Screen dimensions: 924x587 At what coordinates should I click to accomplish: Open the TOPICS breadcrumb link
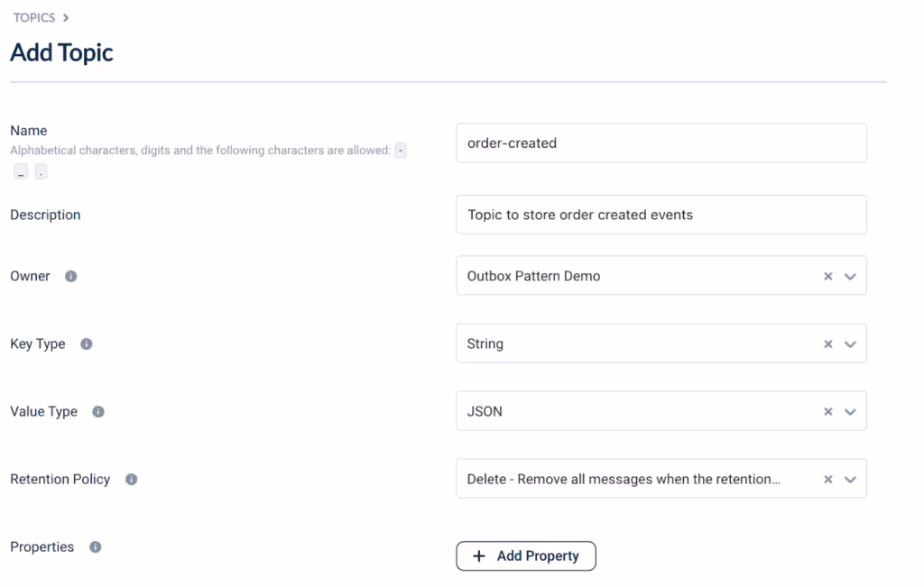coord(34,18)
